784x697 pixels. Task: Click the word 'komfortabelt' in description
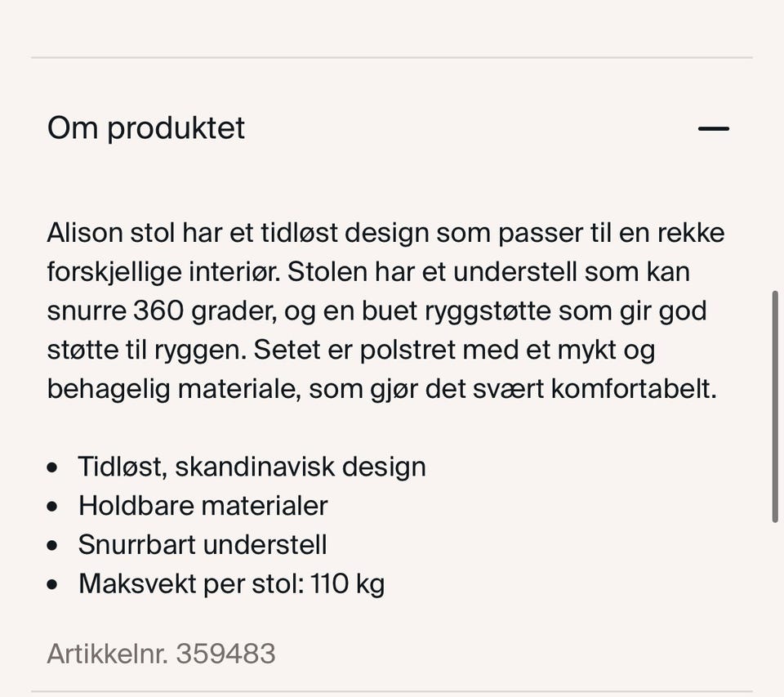tap(634, 389)
